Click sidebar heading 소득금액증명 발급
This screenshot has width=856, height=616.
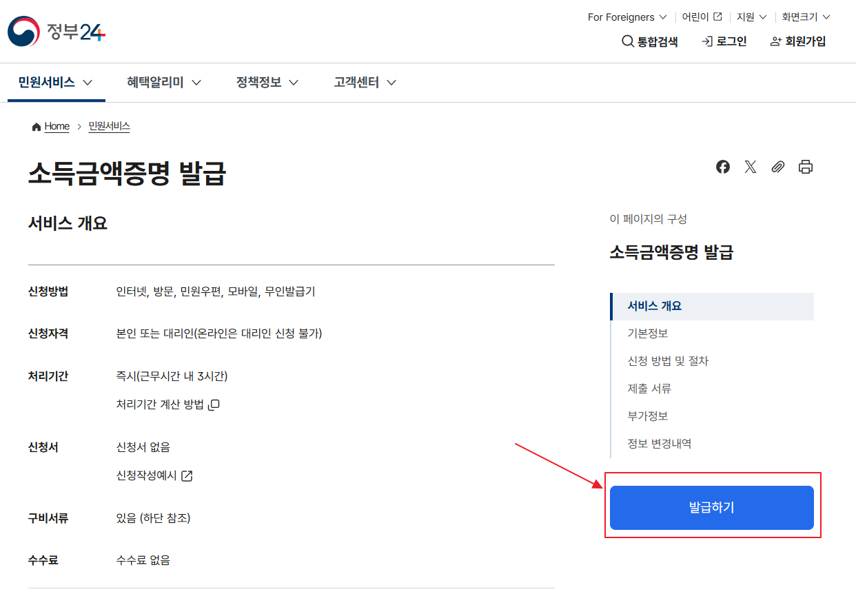671,252
